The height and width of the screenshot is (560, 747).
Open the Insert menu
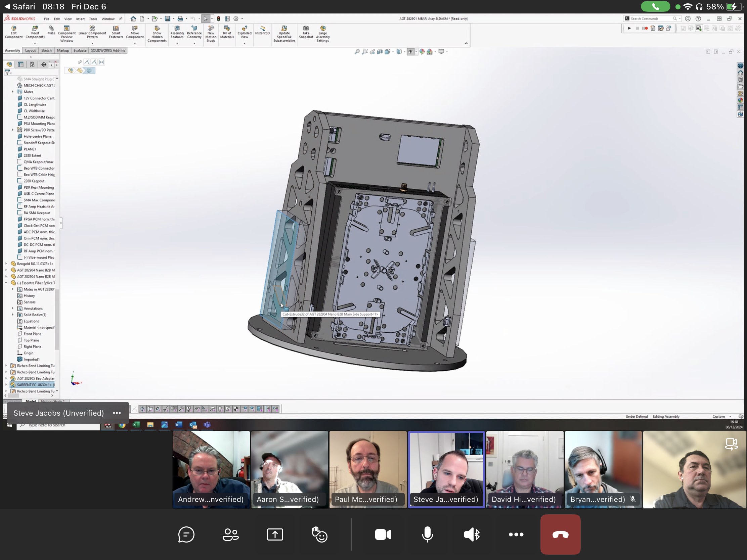(x=80, y=19)
